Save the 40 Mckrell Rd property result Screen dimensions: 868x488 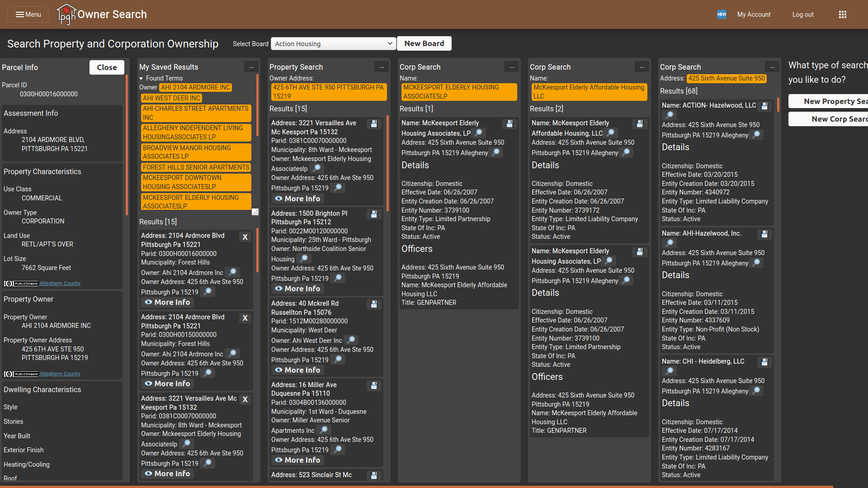[374, 304]
